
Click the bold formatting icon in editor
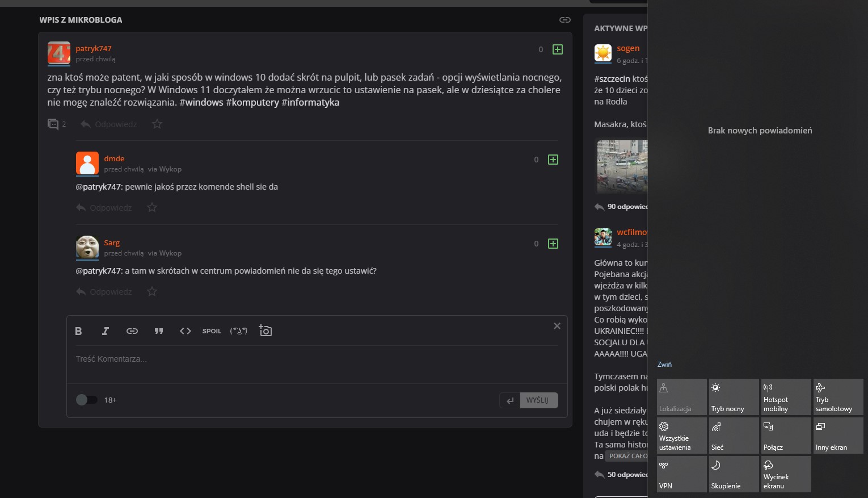click(x=79, y=331)
